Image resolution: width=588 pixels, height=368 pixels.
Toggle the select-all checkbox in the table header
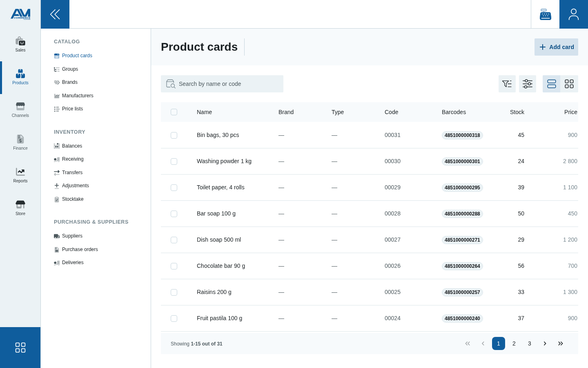click(x=174, y=112)
